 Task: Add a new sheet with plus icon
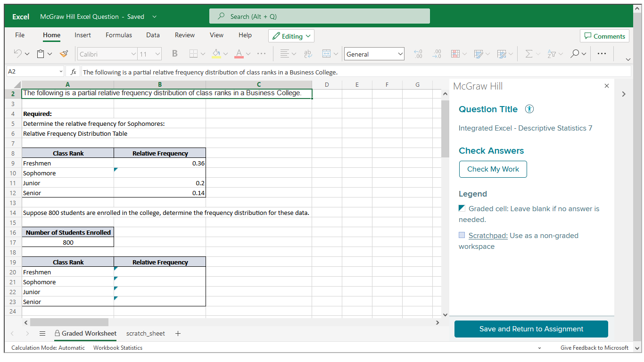tap(178, 333)
